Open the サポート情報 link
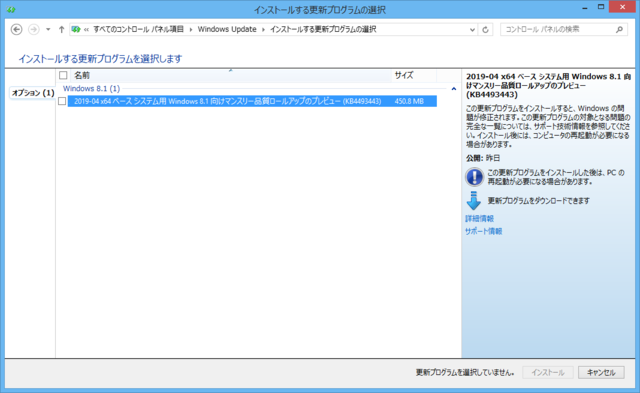This screenshot has height=393, width=640. (x=484, y=231)
